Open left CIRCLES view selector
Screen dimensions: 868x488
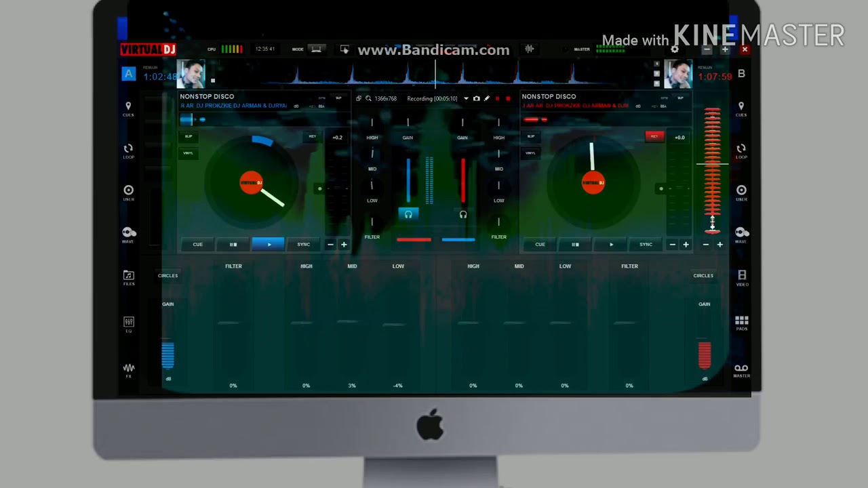167,276
